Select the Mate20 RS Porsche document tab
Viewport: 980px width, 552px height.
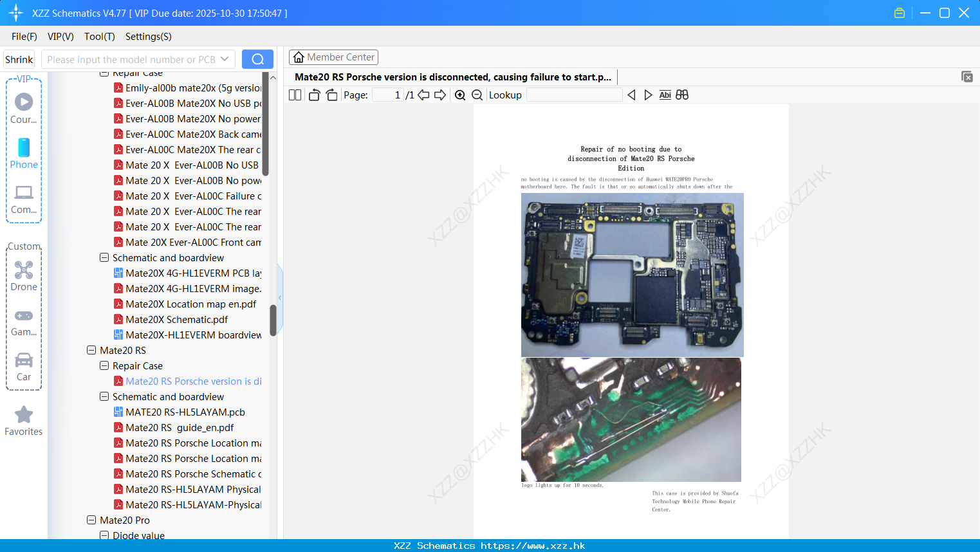pos(453,77)
